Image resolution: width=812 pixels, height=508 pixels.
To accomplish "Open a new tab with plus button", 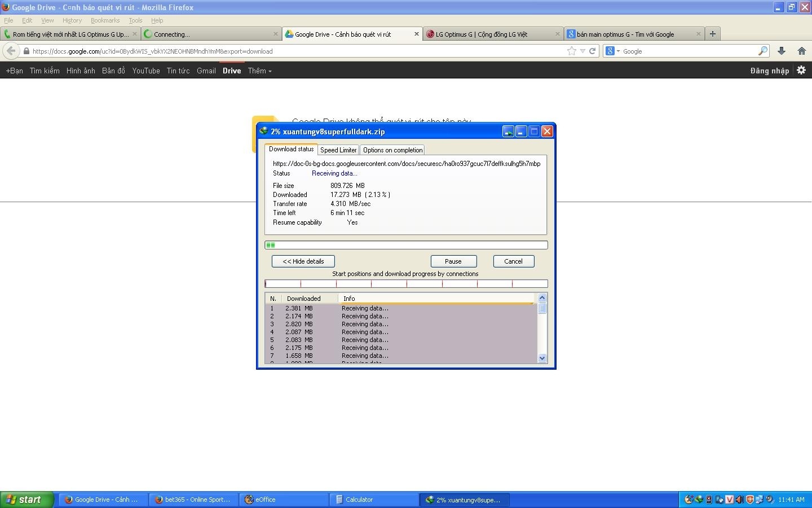I will (713, 34).
